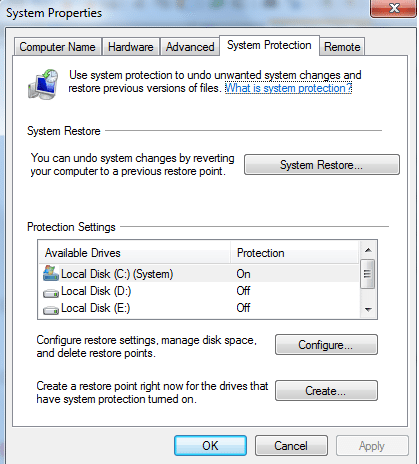Image resolution: width=419 pixels, height=464 pixels.
Task: Select the Remote tab
Action: click(342, 47)
